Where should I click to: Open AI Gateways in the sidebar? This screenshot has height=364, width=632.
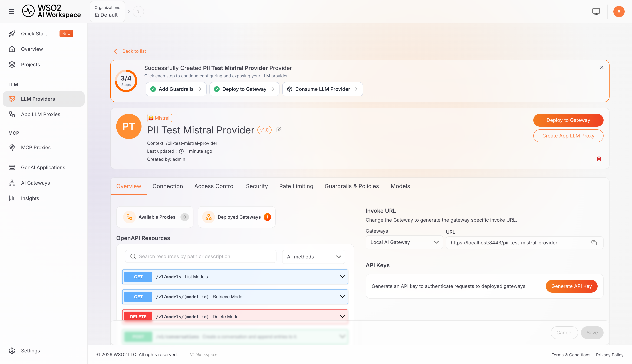click(x=44, y=183)
